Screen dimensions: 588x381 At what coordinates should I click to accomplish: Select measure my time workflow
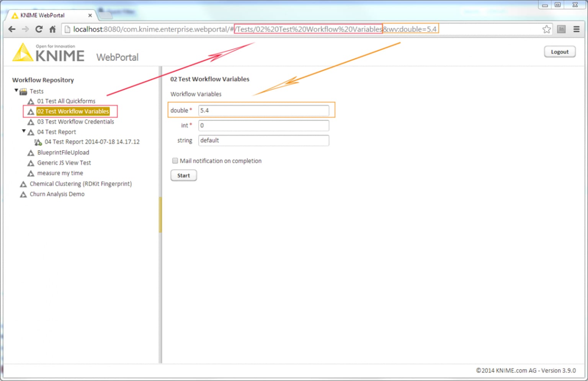60,173
